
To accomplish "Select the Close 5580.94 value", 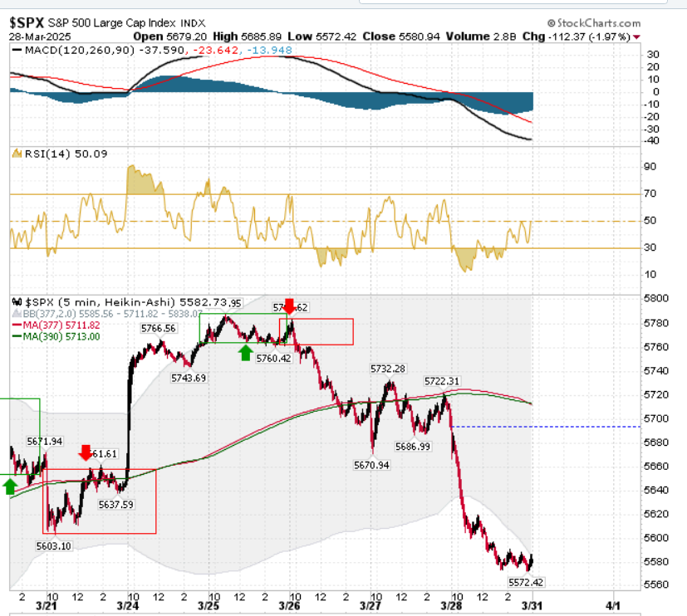I will (401, 37).
